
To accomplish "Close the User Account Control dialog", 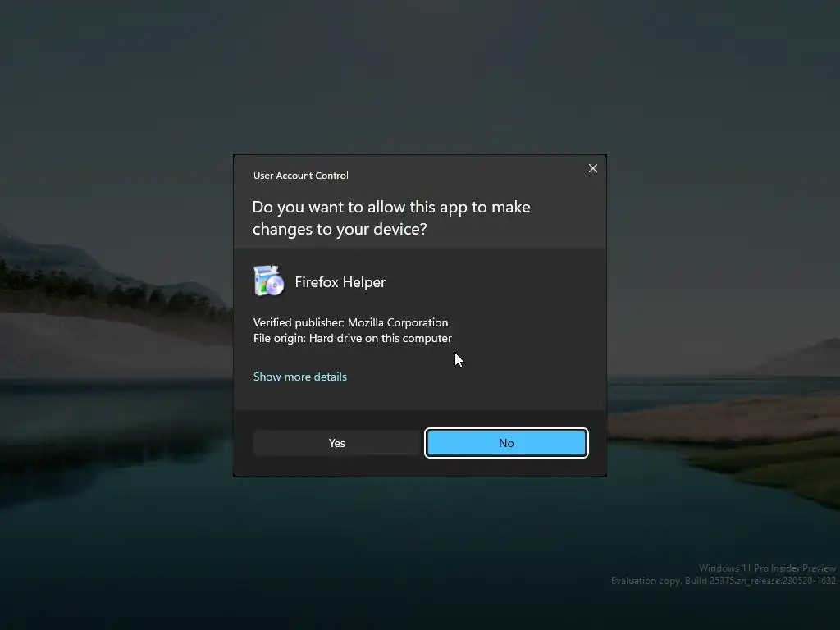I will tap(592, 168).
